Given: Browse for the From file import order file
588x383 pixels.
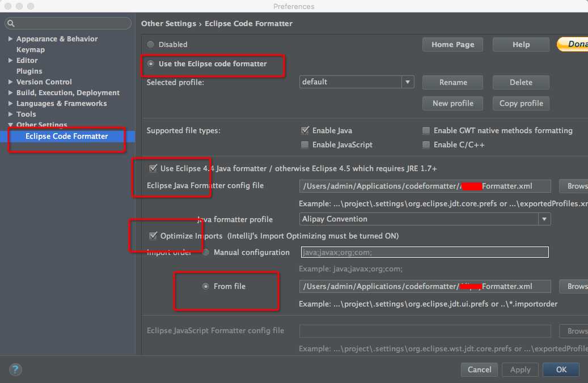Looking at the screenshot, I should [x=574, y=286].
